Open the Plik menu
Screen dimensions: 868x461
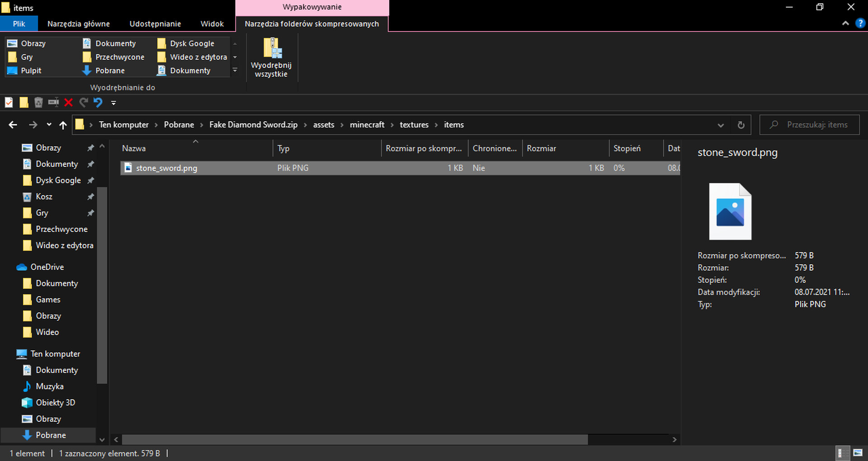[19, 24]
